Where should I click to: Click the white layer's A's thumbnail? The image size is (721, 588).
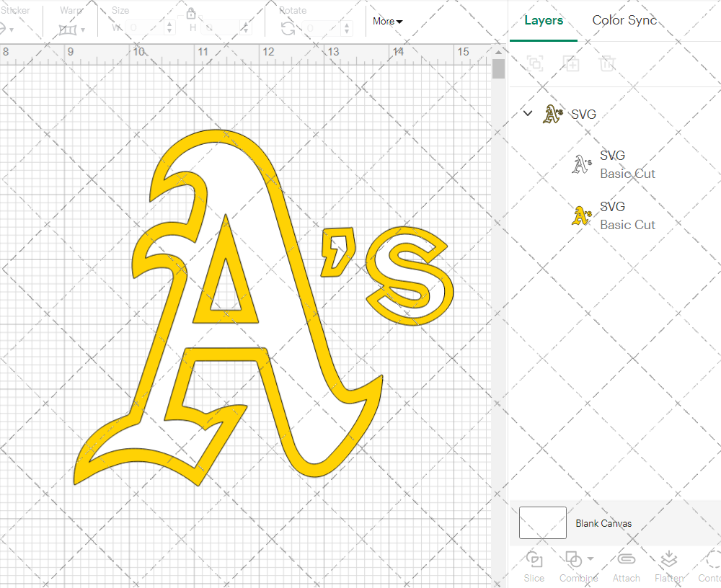(582, 164)
